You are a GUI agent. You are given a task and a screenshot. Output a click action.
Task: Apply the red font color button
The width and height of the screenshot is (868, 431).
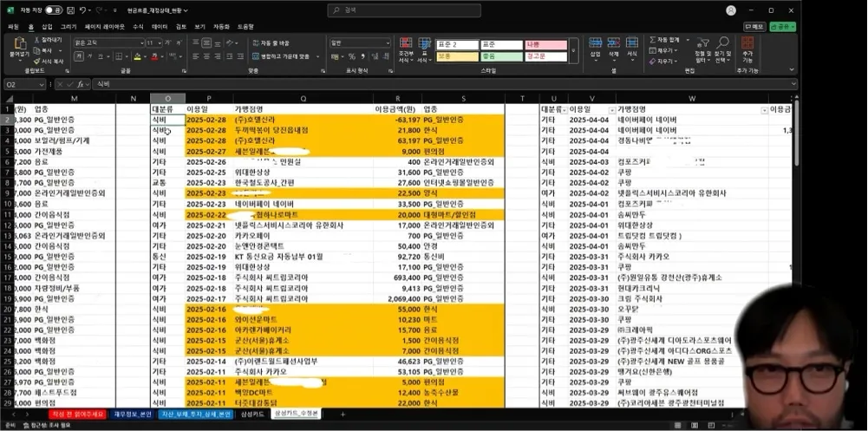tap(154, 56)
